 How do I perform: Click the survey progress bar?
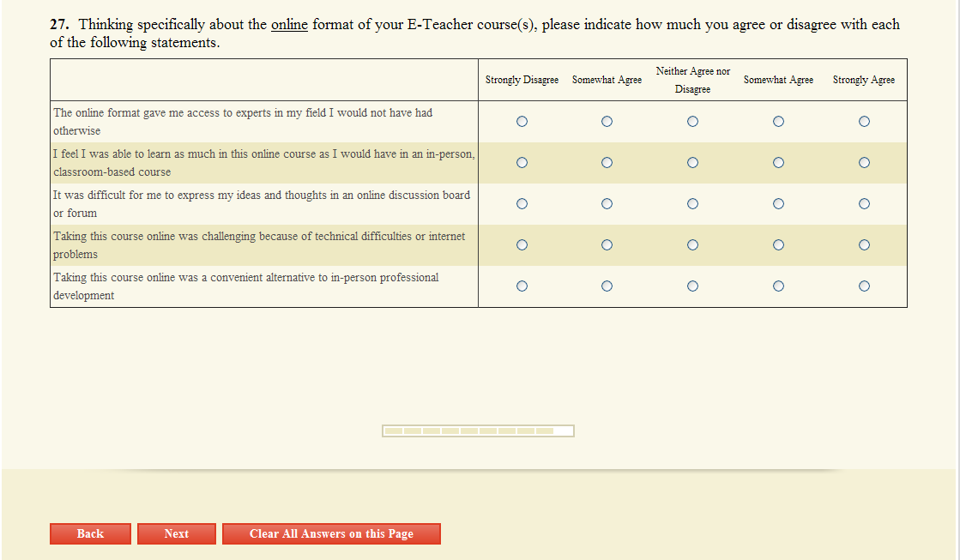[478, 431]
